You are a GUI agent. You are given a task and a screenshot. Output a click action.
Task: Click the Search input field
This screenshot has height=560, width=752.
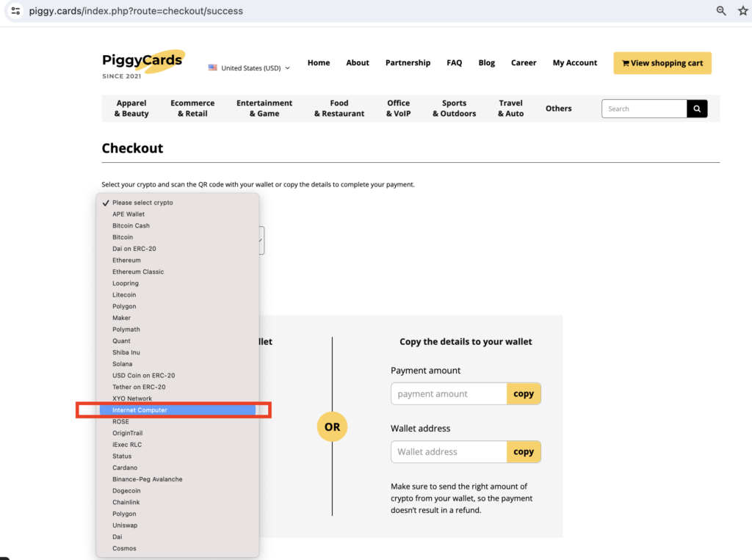click(x=644, y=109)
